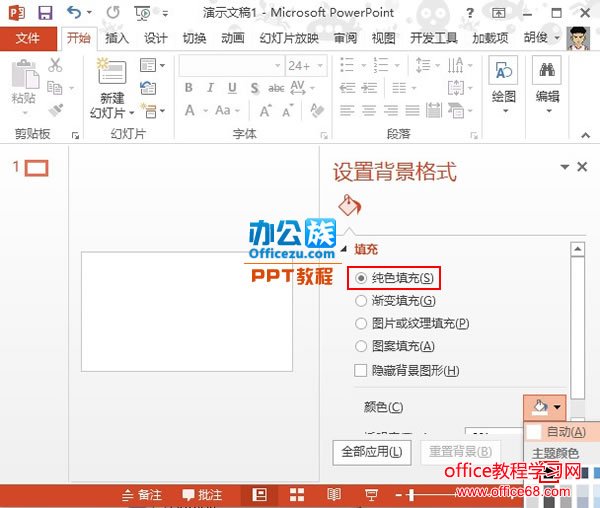600x508 pixels.
Task: Click the New Slide icon
Action: coord(112,72)
